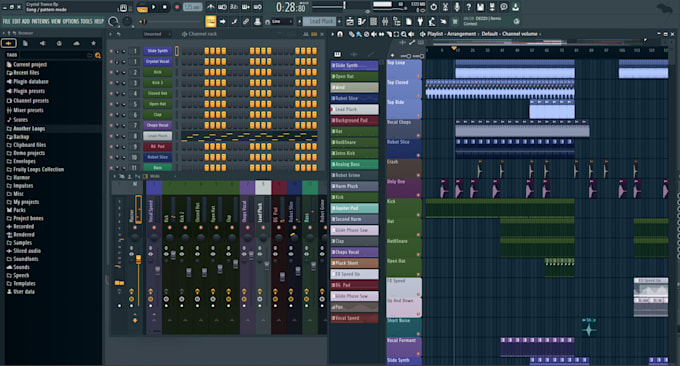This screenshot has height=366, width=680.
Task: Toggle mute light for Clap channel
Action: tap(111, 114)
